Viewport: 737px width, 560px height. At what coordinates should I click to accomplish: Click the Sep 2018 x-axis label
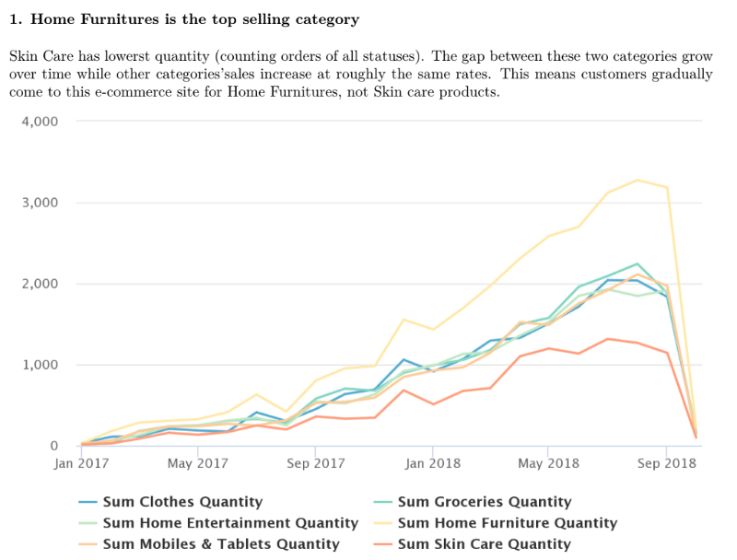(665, 463)
